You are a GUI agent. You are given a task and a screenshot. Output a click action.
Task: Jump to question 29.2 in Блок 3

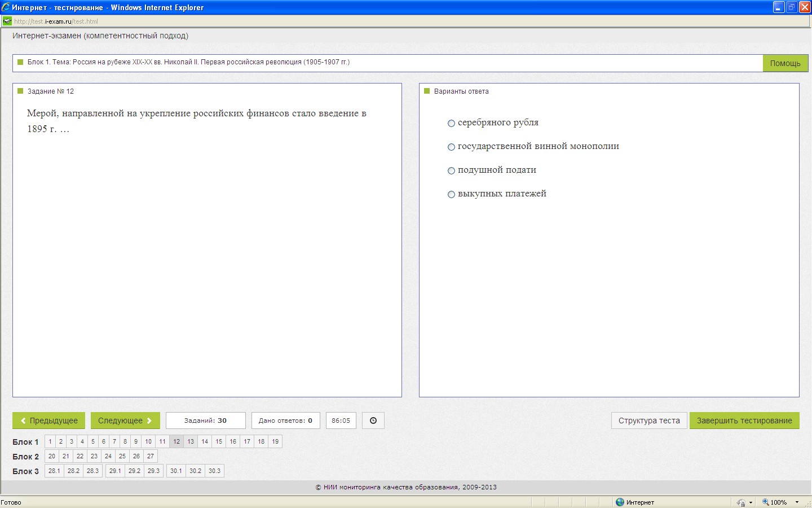point(134,471)
